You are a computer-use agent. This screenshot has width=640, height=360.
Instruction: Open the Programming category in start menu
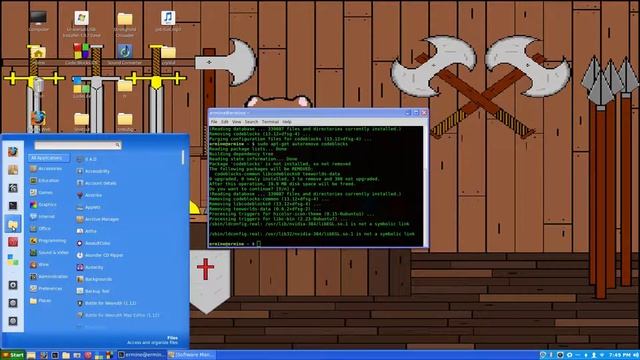(x=48, y=241)
